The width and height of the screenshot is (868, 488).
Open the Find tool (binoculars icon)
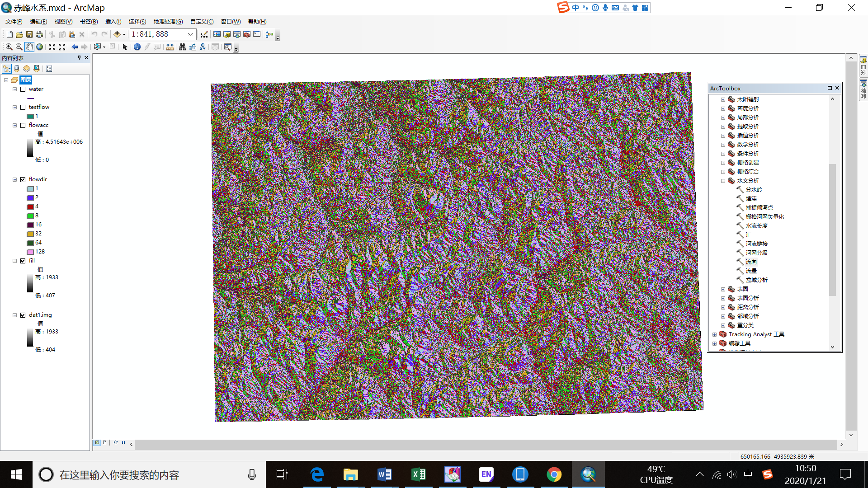click(x=183, y=47)
